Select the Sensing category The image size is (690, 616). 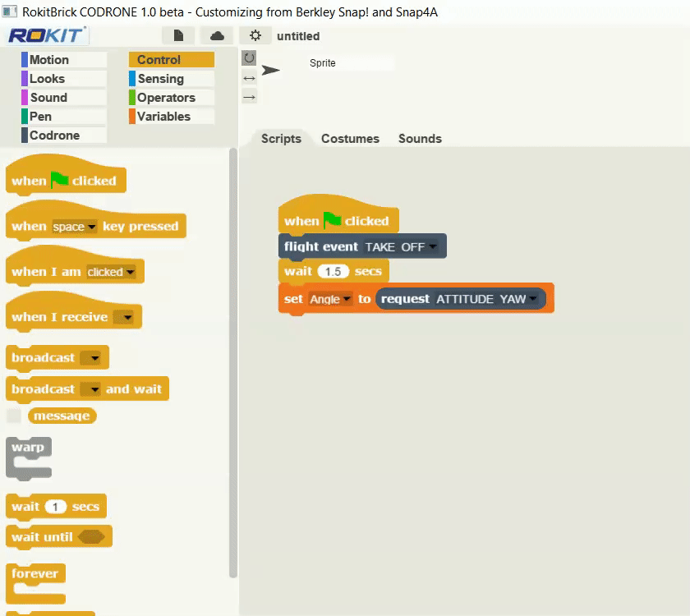pyautogui.click(x=172, y=78)
